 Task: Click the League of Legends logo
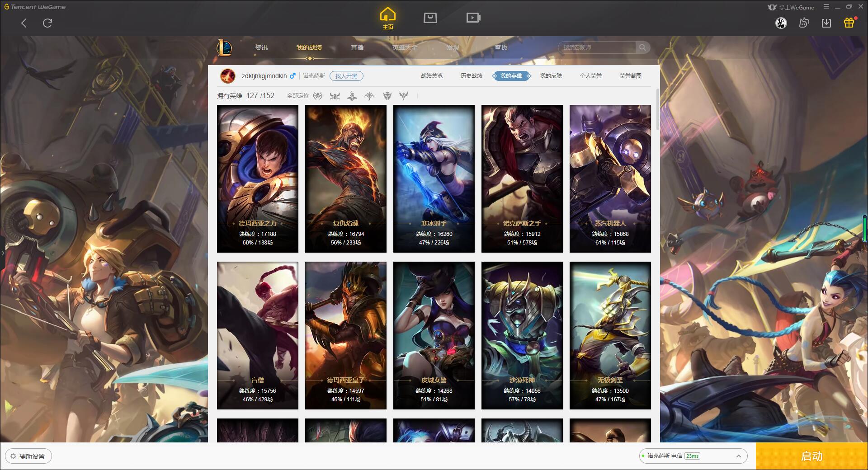[224, 47]
